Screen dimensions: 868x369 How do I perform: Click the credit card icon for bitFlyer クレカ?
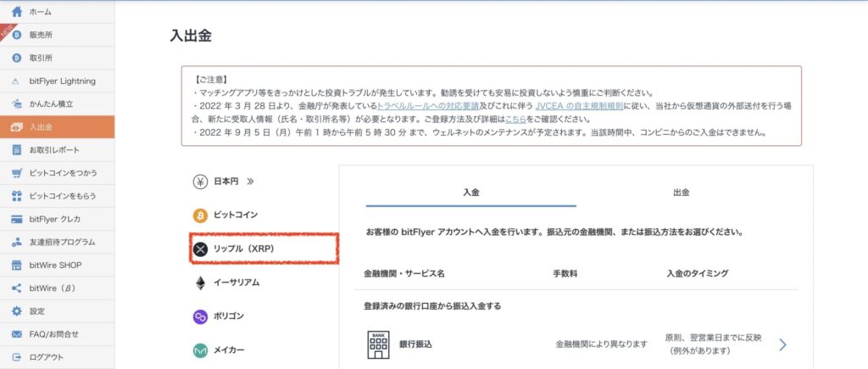point(17,219)
